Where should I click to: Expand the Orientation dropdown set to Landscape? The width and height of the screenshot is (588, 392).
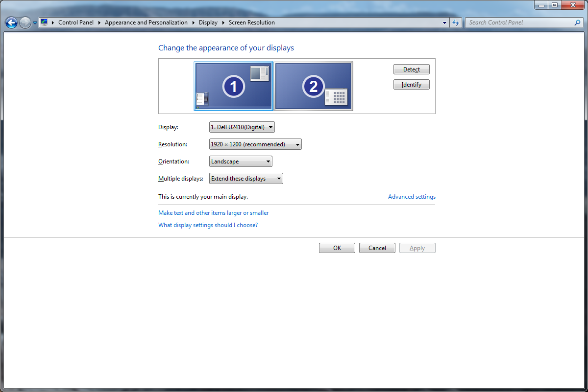tap(241, 161)
